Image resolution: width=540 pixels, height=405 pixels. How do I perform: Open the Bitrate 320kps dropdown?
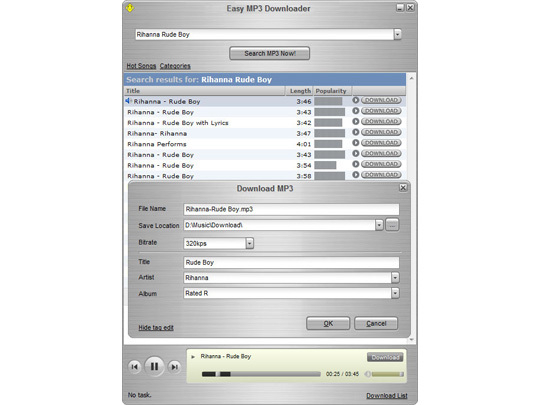tap(250, 243)
